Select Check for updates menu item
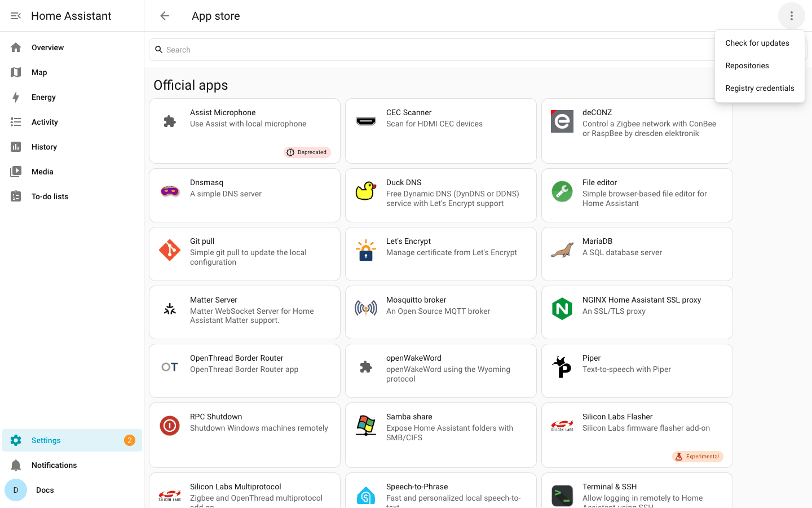812x508 pixels. coord(760,43)
